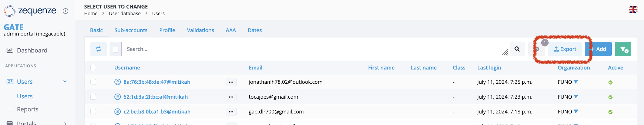This screenshot has width=644, height=125.
Task: Check the select-all checkbox in table header
Action: coord(93,68)
